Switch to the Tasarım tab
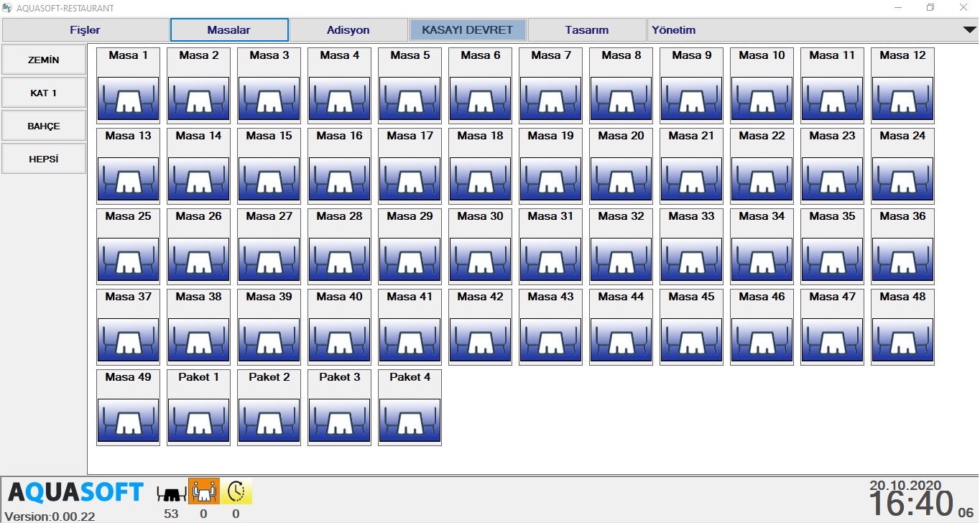The width and height of the screenshot is (980, 523). point(586,30)
